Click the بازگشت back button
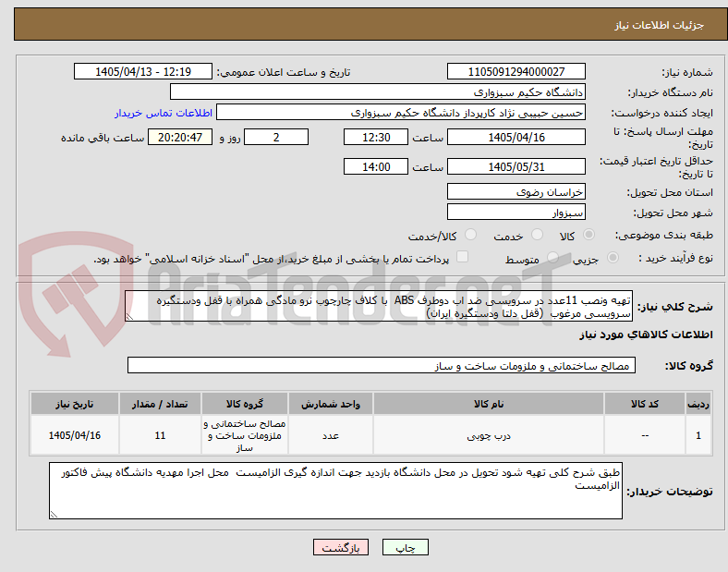Viewport: 728px width, 572px height. (341, 547)
